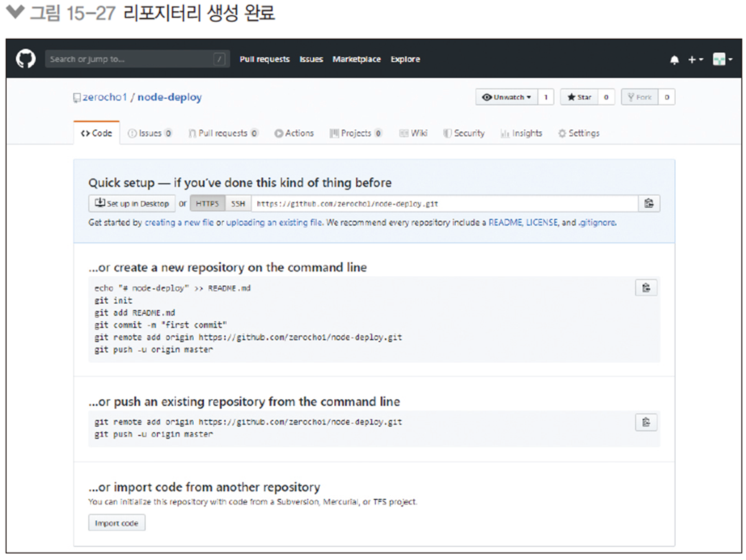Open Pull requests in top navigation
The width and height of the screenshot is (746, 560).
pyautogui.click(x=265, y=59)
